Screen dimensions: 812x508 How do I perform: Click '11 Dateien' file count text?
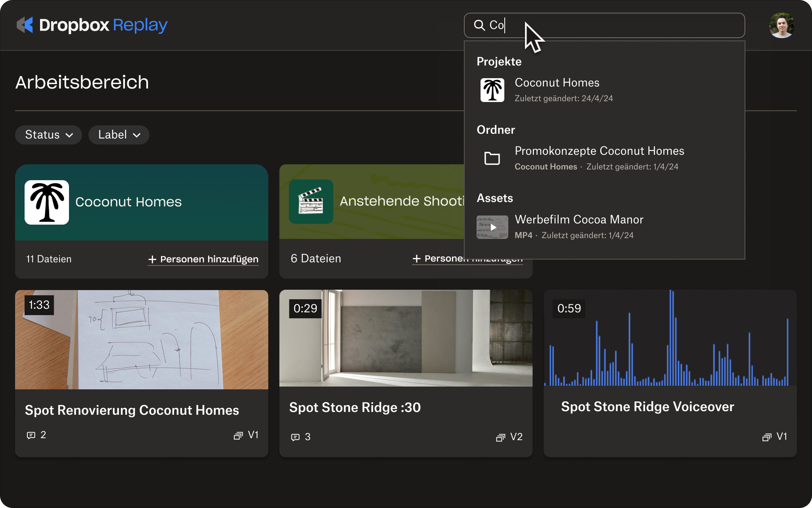49,259
